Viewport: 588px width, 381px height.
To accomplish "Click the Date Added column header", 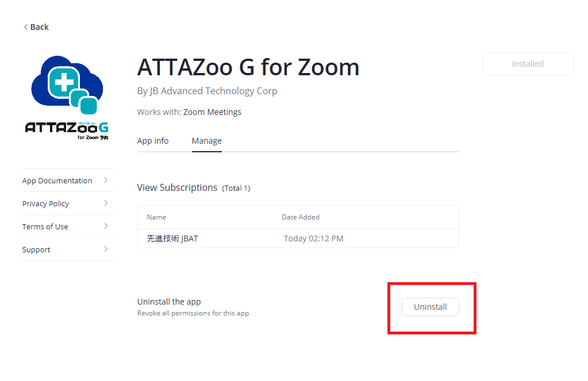I will pyautogui.click(x=300, y=217).
